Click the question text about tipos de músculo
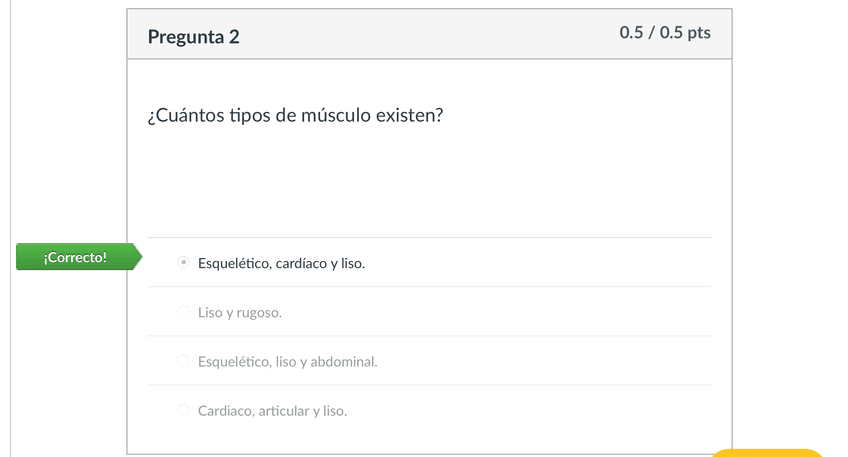This screenshot has height=457, width=848. coord(295,116)
